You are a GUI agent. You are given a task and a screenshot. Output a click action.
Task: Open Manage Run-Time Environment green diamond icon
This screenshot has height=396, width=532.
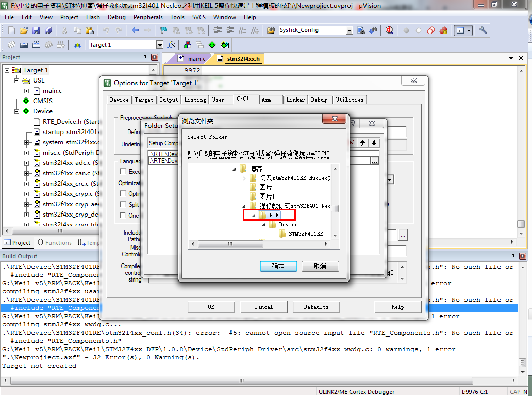212,44
